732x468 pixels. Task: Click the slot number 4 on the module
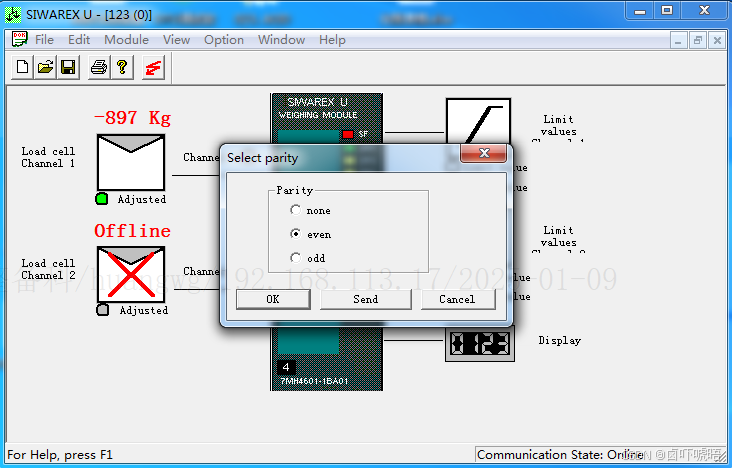click(x=286, y=367)
